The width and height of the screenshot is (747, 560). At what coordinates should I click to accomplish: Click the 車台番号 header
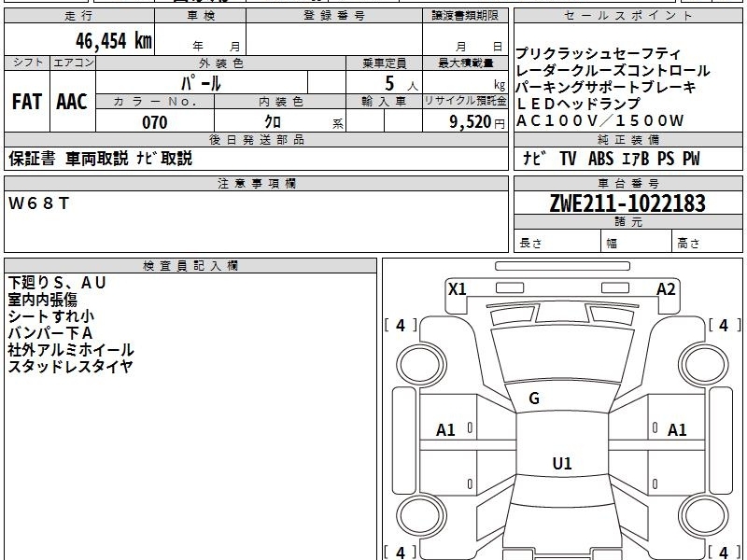[x=627, y=184]
